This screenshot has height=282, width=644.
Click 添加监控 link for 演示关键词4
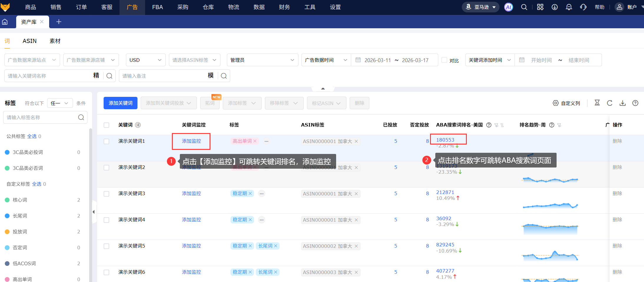(x=191, y=220)
